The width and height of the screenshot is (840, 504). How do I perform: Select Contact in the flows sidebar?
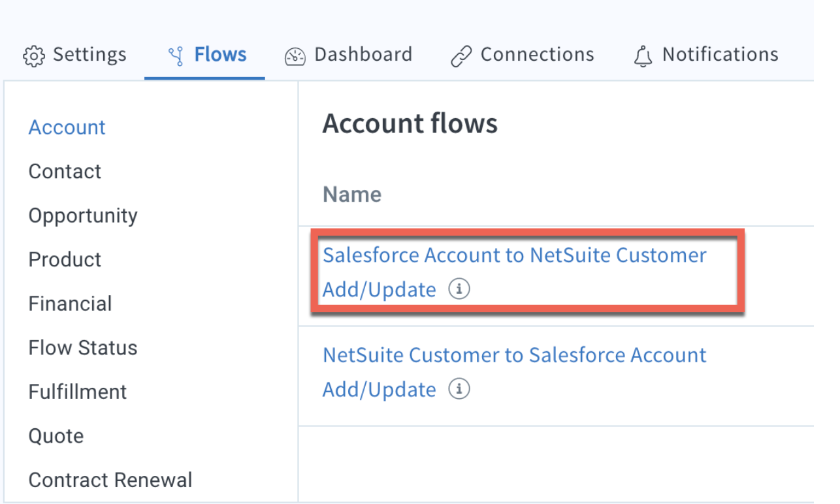(65, 172)
